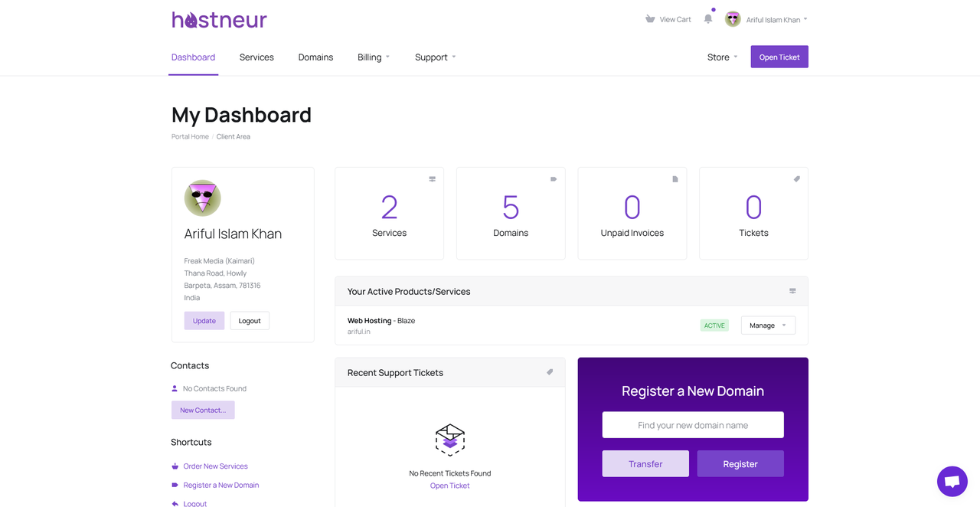Open the 0 Unpaid Invoices card
980x507 pixels.
632,214
